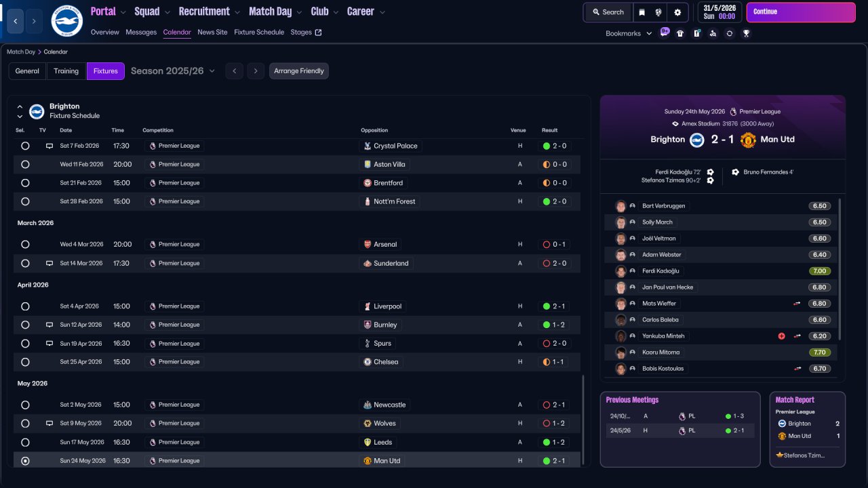This screenshot has height=488, width=868.
Task: Select the Sat 21 Feb 2026 Brentford fixture radio
Action: click(25, 183)
